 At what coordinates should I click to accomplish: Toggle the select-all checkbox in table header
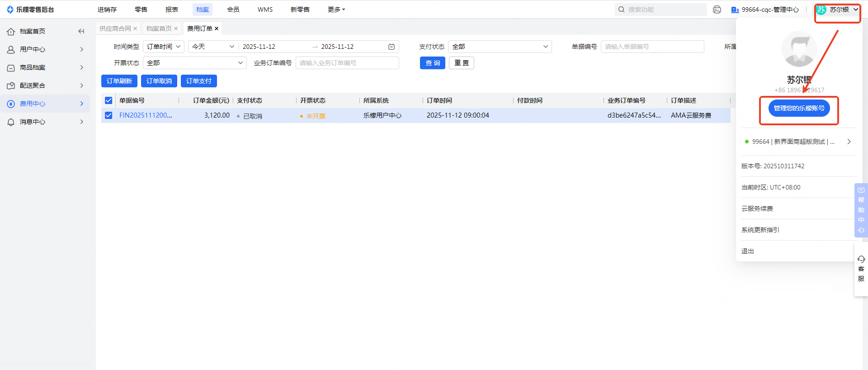[x=108, y=100]
